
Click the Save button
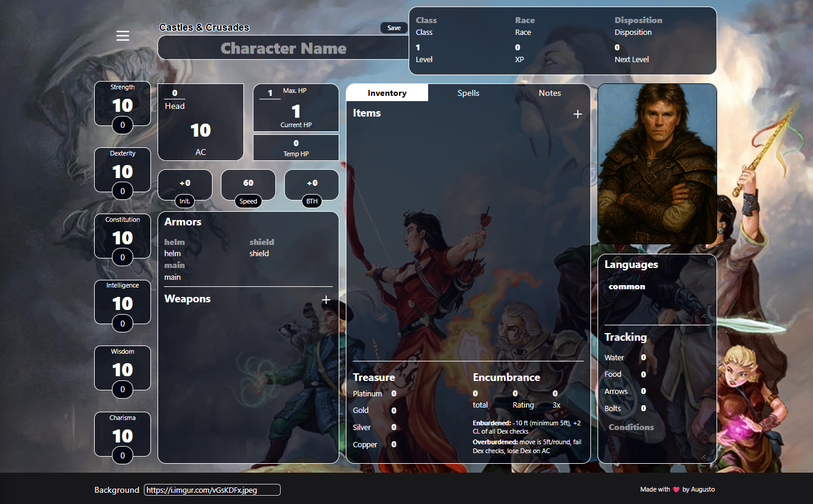pos(394,28)
